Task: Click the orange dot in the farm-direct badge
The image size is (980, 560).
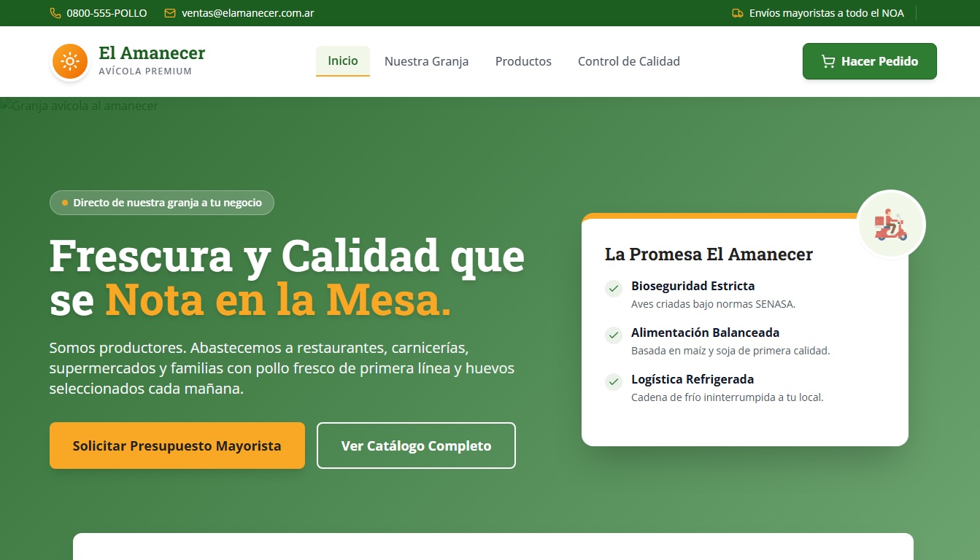Action: (65, 203)
